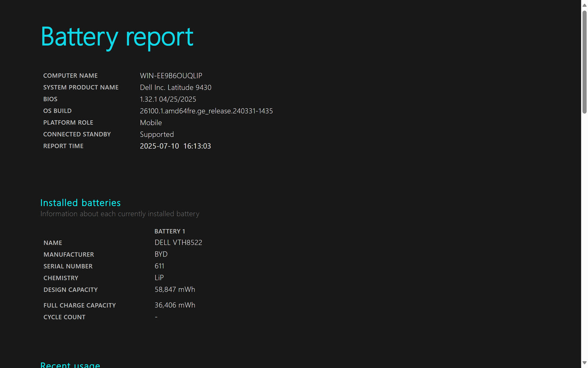
Task: Click the full charge capacity 36,406 mWh
Action: 175,305
